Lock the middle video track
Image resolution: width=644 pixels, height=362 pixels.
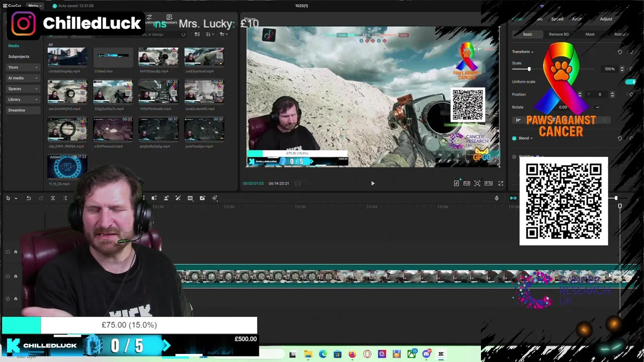click(x=16, y=276)
